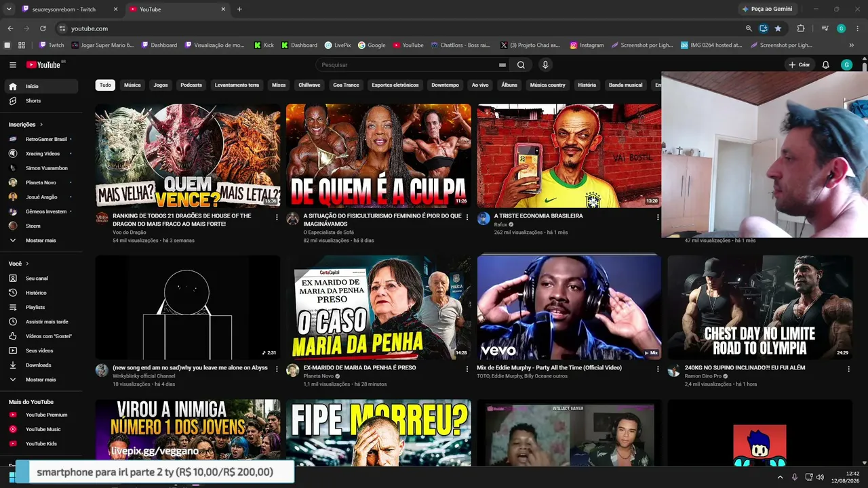Open the LivePix bookmark

pyautogui.click(x=338, y=45)
